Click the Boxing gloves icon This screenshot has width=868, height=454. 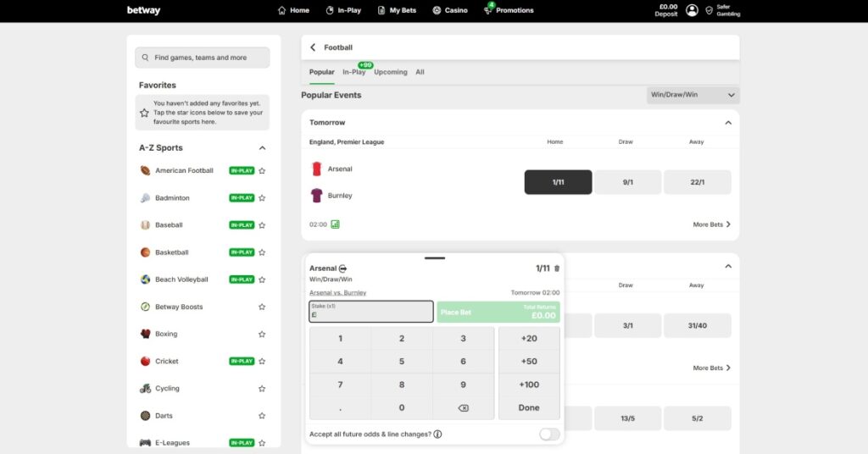click(x=145, y=334)
